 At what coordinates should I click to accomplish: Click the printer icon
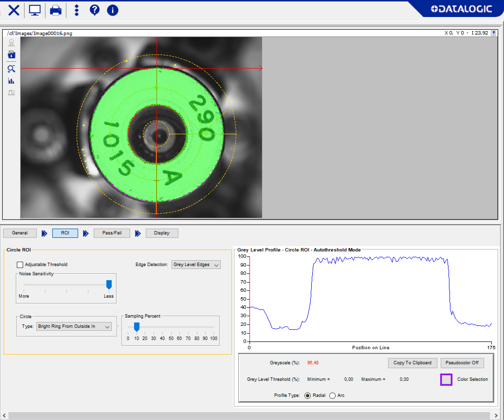tap(55, 10)
